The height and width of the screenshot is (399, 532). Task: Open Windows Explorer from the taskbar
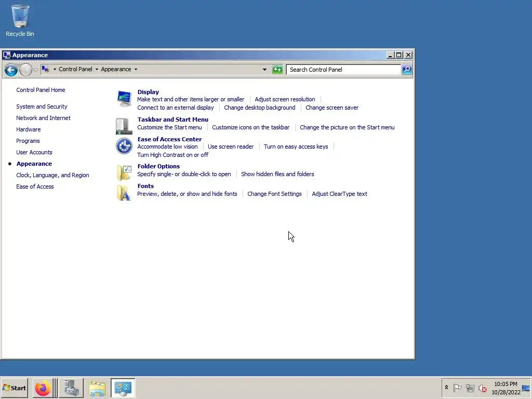(97, 388)
